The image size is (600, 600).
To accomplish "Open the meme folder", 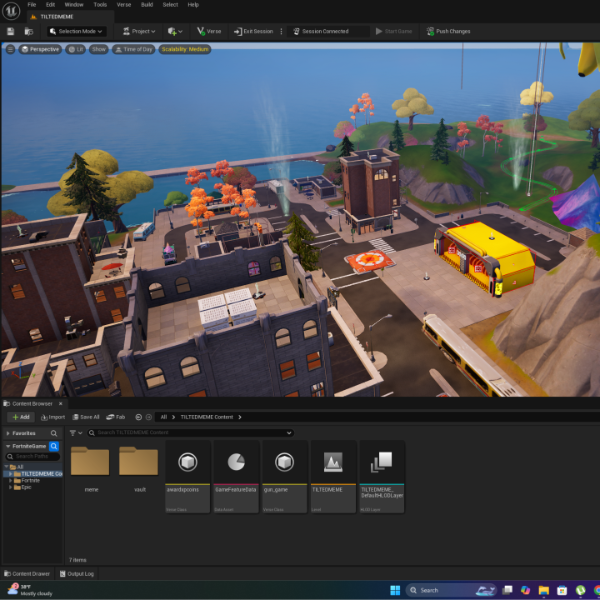I will pyautogui.click(x=91, y=470).
